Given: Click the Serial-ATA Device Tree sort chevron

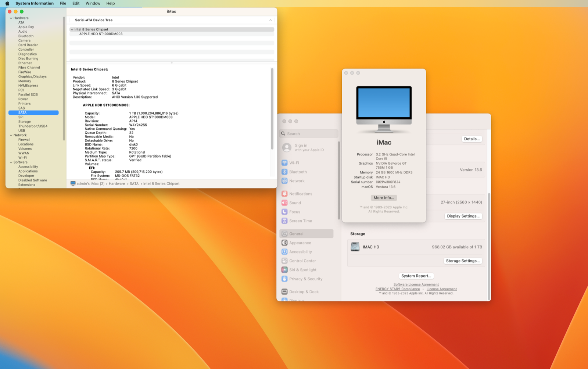Looking at the screenshot, I should click(270, 20).
